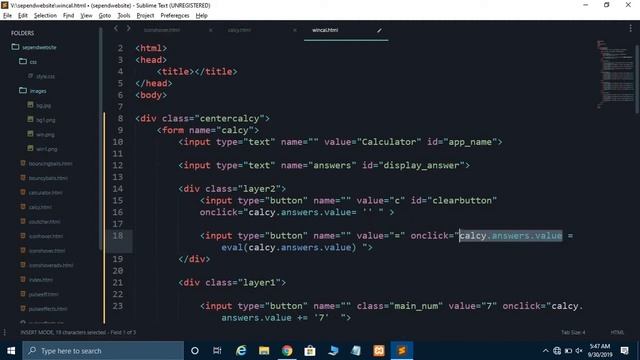The height and width of the screenshot is (360, 640).
Task: Open win1.png image file in sidebar
Action: [x=47, y=149]
